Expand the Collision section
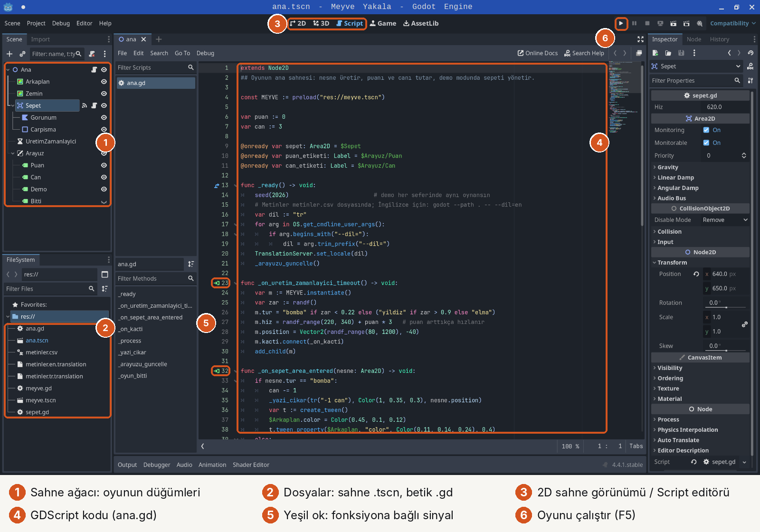 [700, 232]
